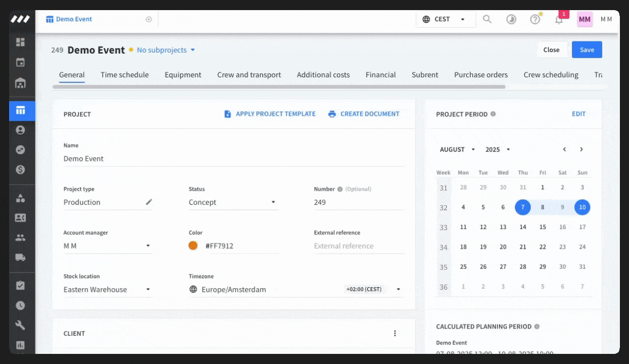Switch to the Equipment tab
629x364 pixels.
183,75
